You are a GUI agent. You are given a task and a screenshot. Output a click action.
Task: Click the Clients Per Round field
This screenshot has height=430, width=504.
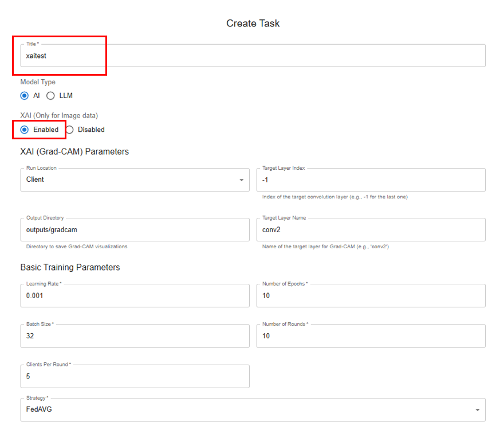135,377
